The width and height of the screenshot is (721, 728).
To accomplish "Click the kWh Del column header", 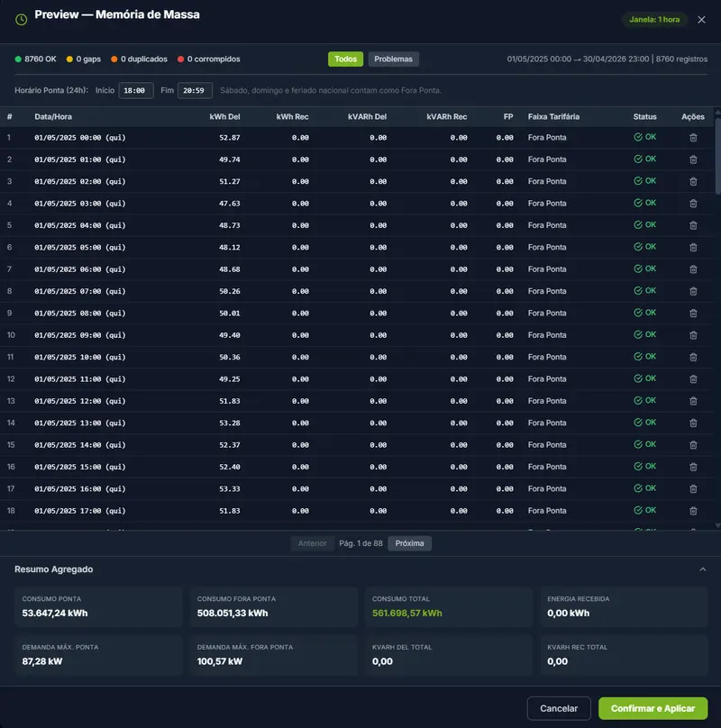I will pos(224,116).
